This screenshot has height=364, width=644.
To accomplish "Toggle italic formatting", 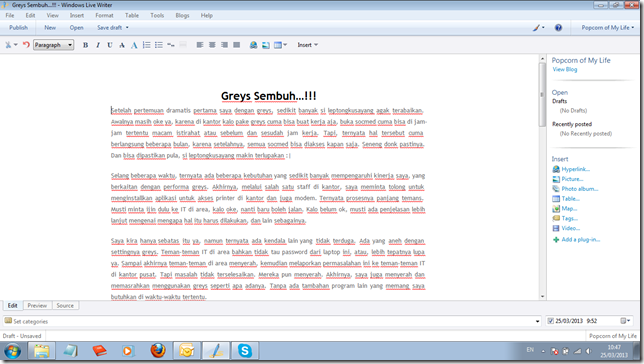I will click(98, 45).
